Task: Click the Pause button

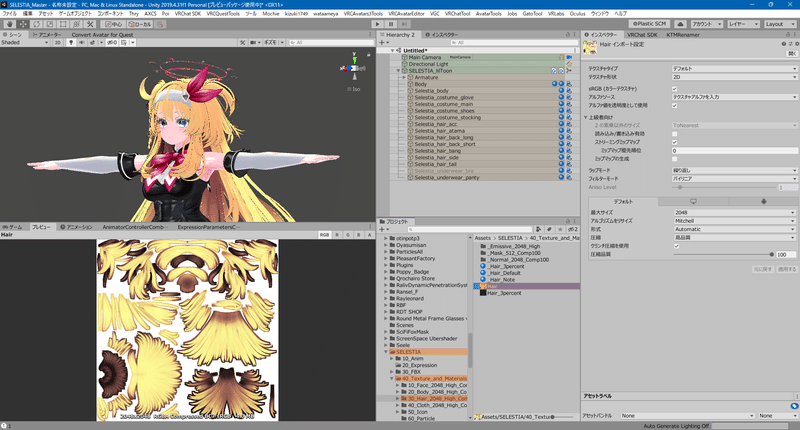Action: [x=391, y=24]
